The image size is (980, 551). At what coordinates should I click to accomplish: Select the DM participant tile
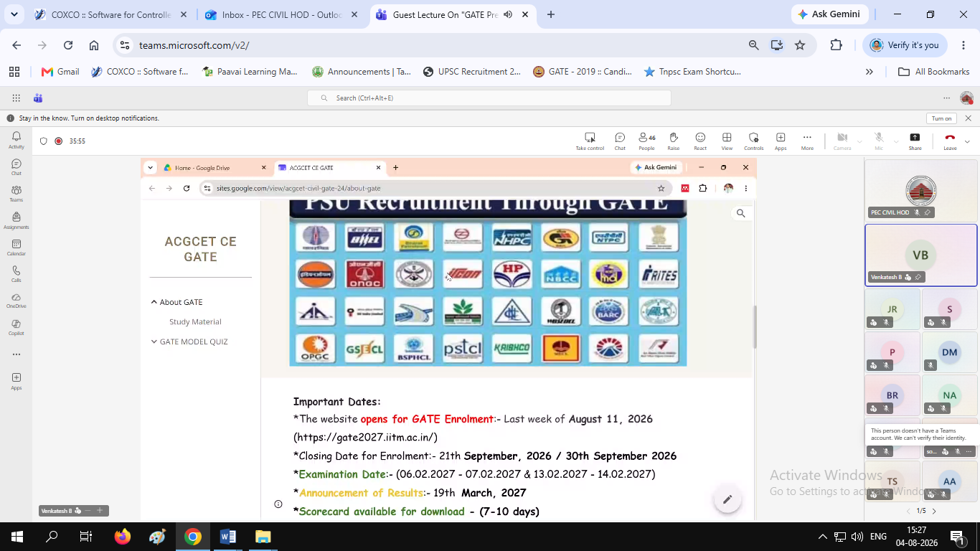click(949, 352)
